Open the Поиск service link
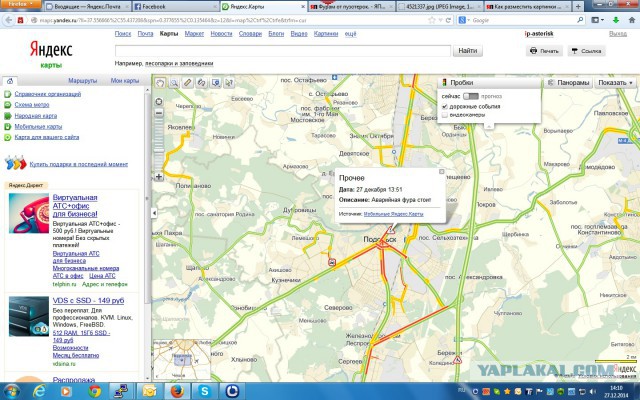Image resolution: width=640 pixels, height=400 pixels. 123,34
